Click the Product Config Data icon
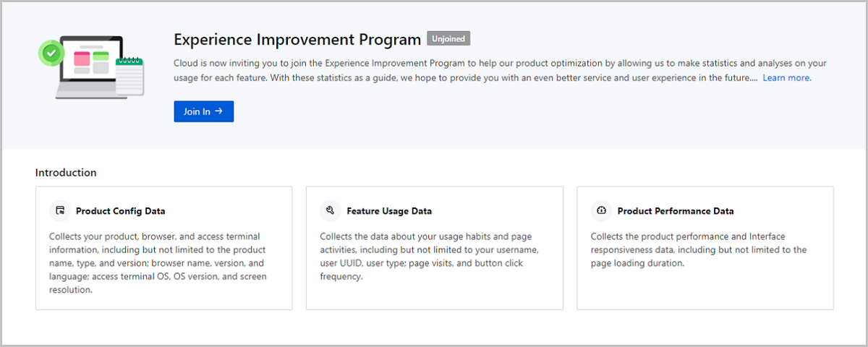This screenshot has width=868, height=347. tap(60, 211)
